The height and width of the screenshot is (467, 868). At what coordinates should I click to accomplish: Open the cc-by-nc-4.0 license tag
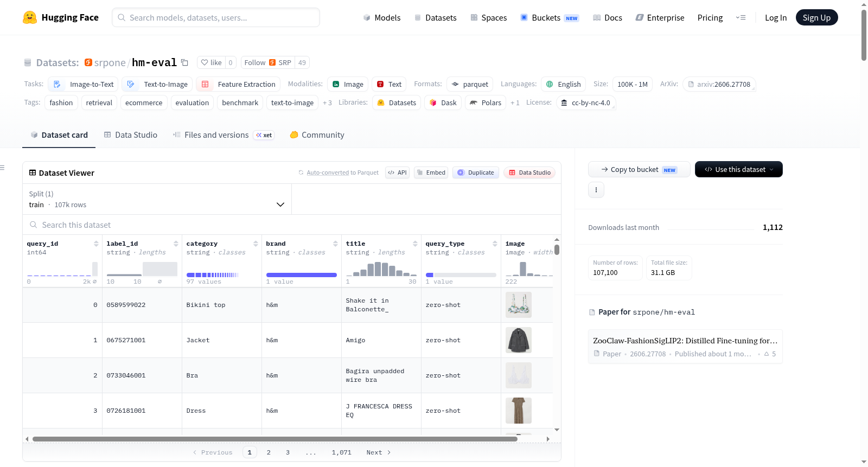pos(585,103)
